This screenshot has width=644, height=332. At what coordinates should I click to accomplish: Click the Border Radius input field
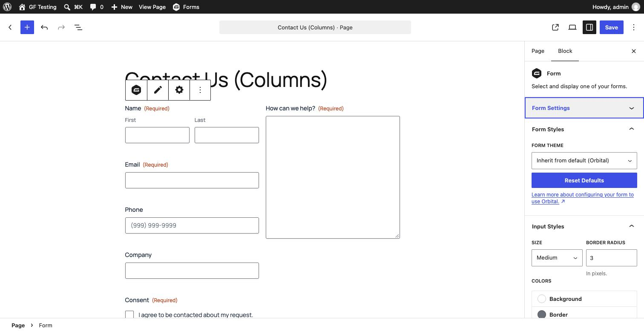coord(612,258)
